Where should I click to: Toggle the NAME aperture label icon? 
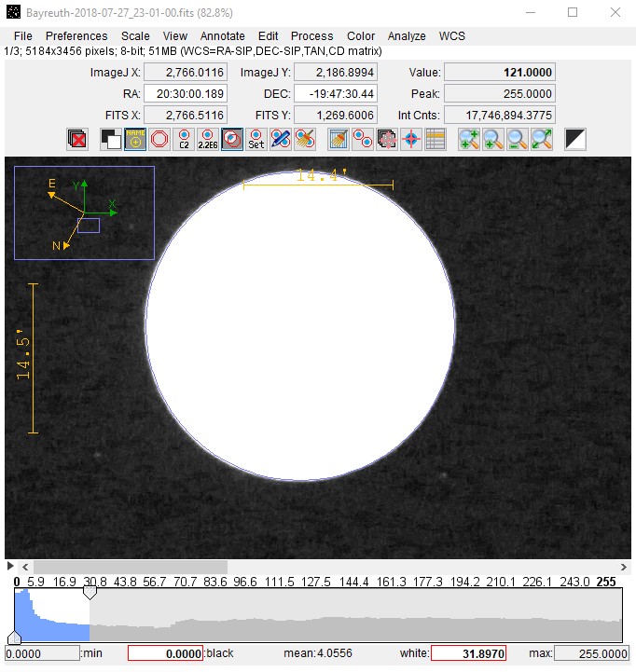point(136,140)
